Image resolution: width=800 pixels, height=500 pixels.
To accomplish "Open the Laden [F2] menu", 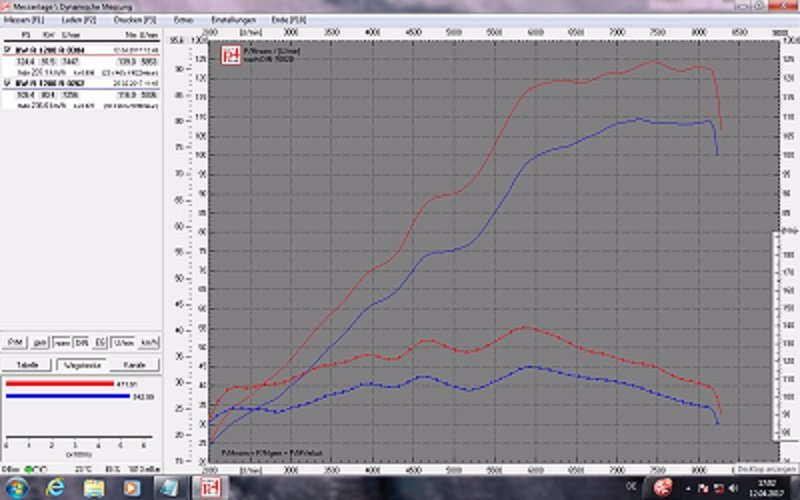I will click(79, 20).
